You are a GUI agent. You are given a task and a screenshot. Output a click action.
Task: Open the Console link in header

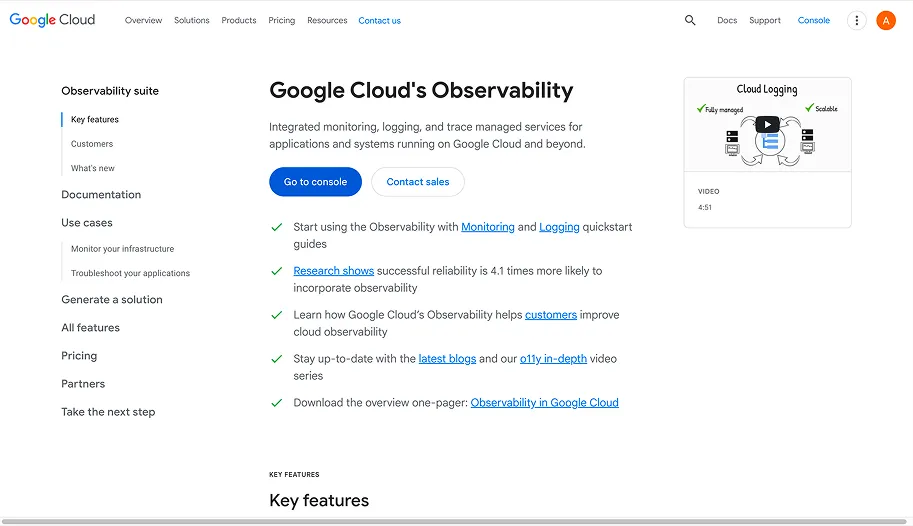coord(813,20)
